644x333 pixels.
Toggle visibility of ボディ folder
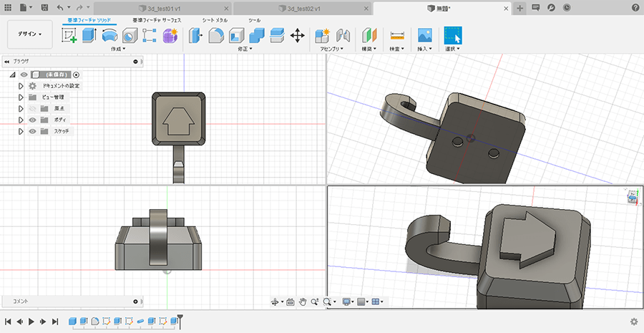[33, 120]
